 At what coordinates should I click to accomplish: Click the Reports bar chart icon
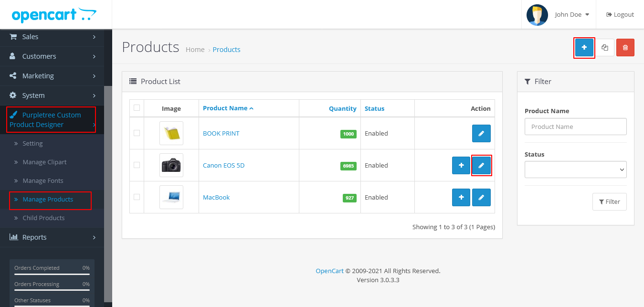point(13,237)
